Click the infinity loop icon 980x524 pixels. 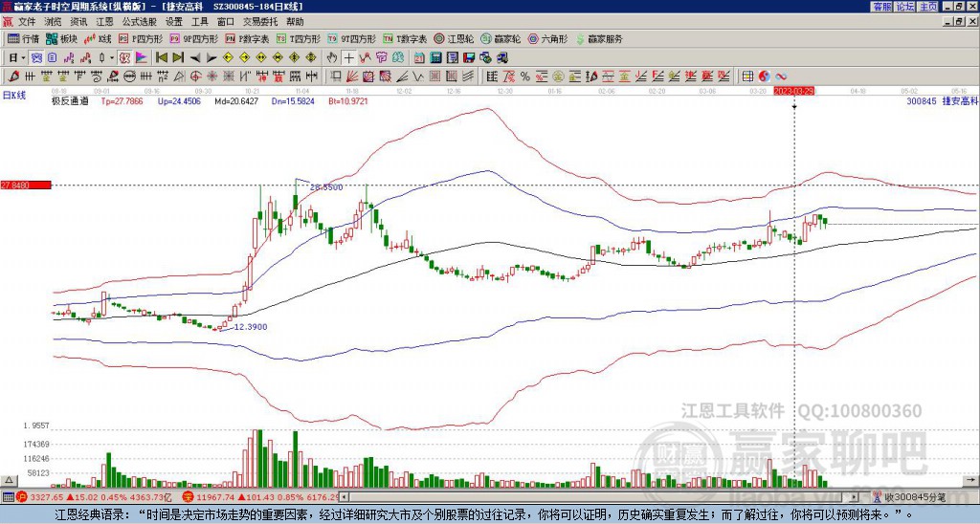[x=781, y=76]
